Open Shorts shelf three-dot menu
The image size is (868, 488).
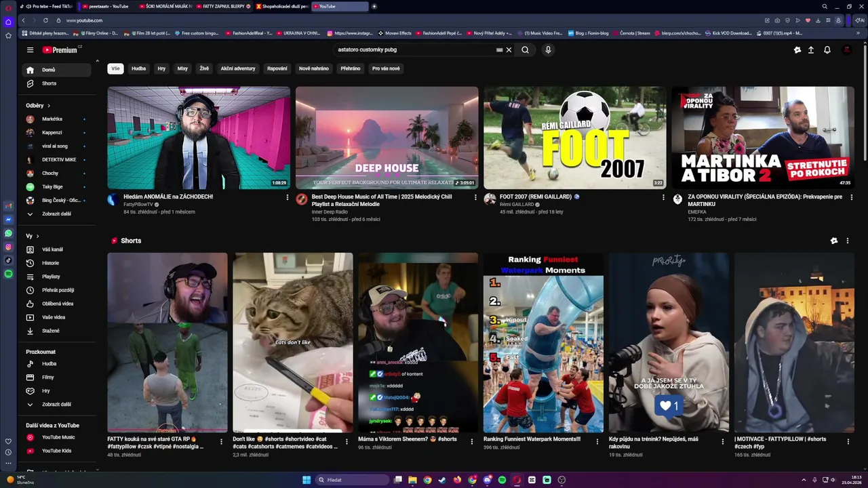coord(847,241)
